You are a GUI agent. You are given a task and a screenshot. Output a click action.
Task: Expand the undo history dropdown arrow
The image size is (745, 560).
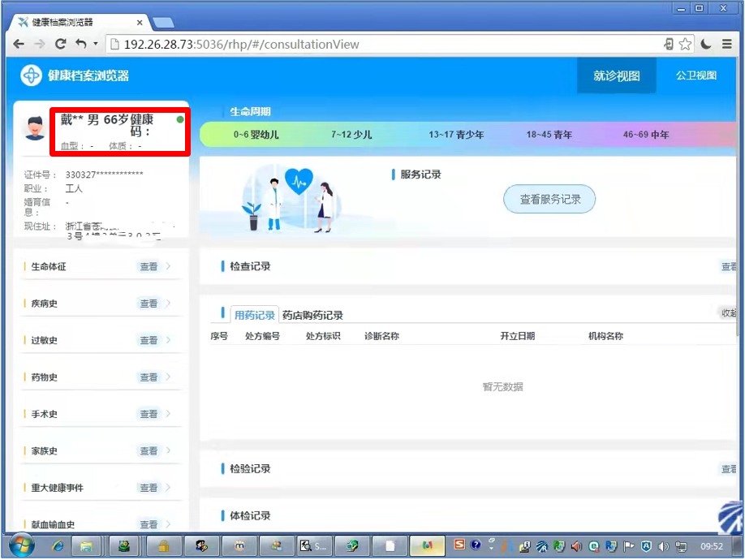click(x=95, y=44)
